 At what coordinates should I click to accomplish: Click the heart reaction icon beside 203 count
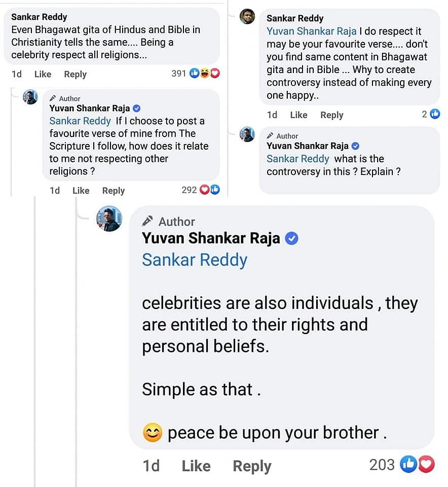pos(426,464)
